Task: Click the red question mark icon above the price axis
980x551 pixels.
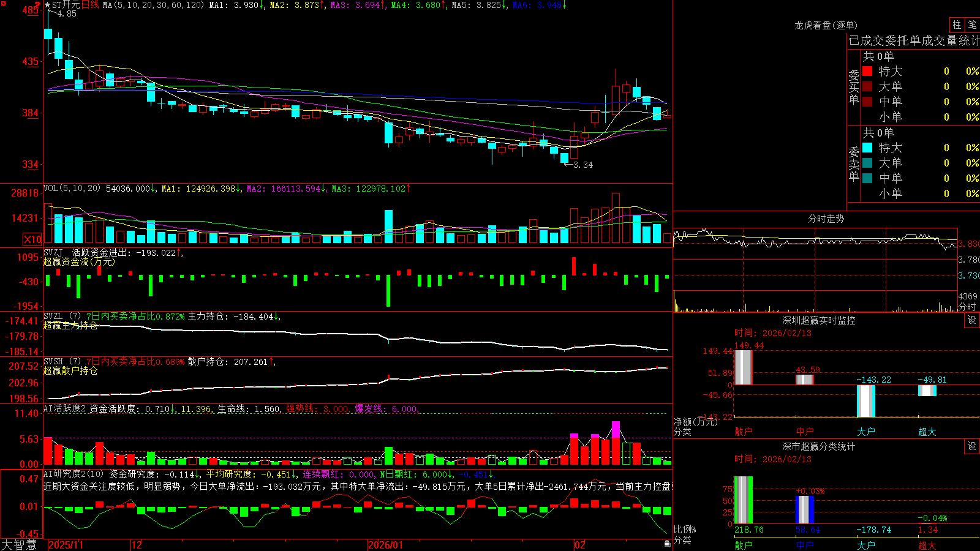Action: pyautogui.click(x=37, y=4)
